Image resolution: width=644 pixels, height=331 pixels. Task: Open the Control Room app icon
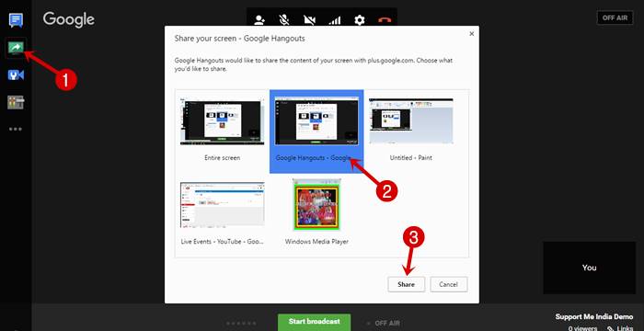(16, 102)
